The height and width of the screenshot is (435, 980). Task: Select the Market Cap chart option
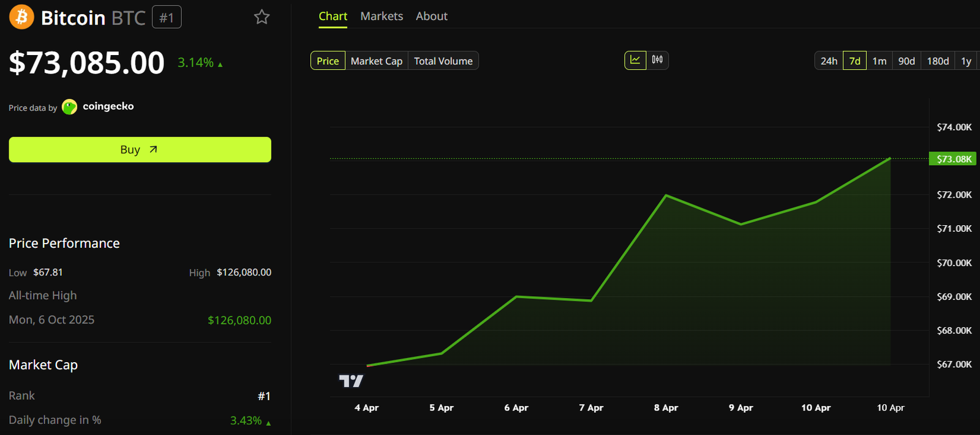point(376,61)
